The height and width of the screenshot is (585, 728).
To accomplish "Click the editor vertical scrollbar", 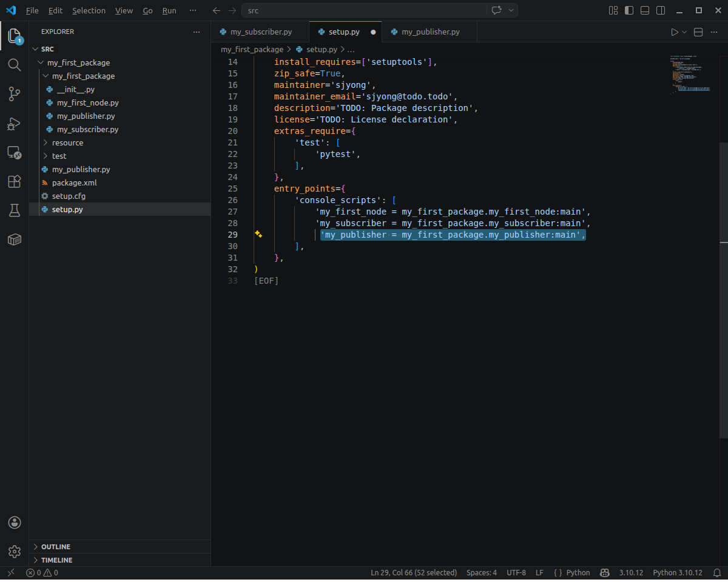I will pos(724,290).
